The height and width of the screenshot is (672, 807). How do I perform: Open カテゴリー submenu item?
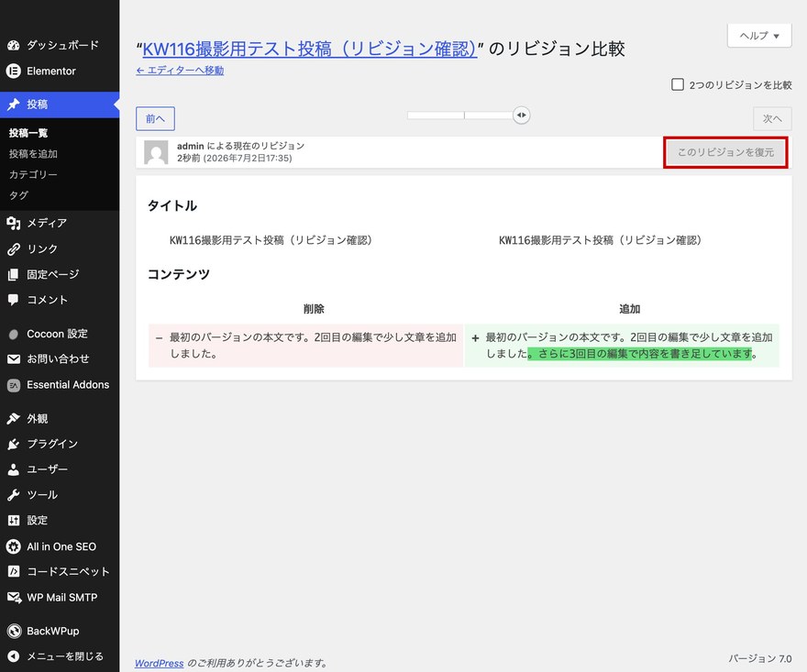tap(33, 174)
